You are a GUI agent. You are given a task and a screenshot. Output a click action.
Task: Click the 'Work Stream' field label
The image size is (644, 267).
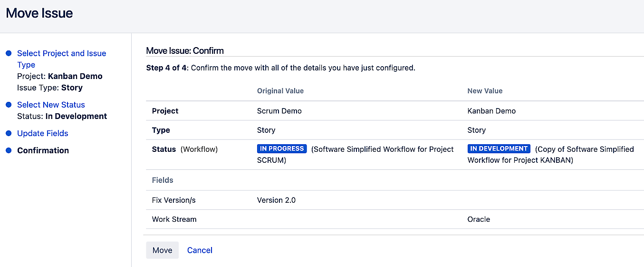coord(174,219)
